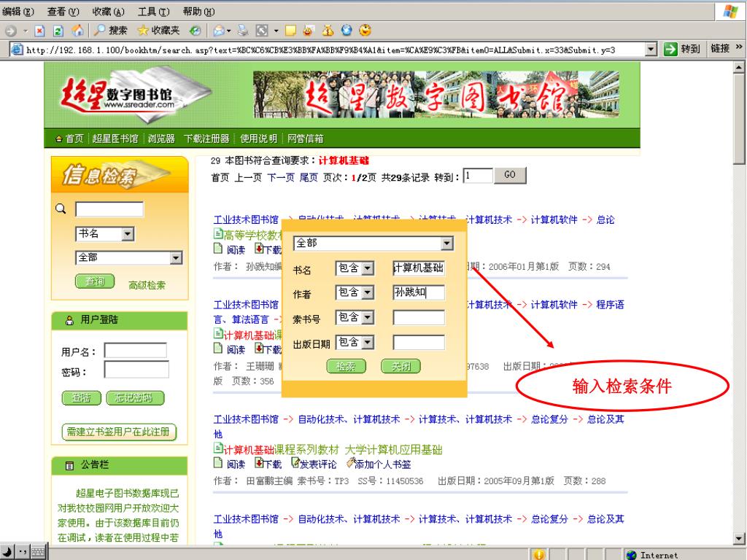Expand the 全部 dropdown in advanced search dialog
This screenshot has width=747, height=560.
(x=446, y=244)
